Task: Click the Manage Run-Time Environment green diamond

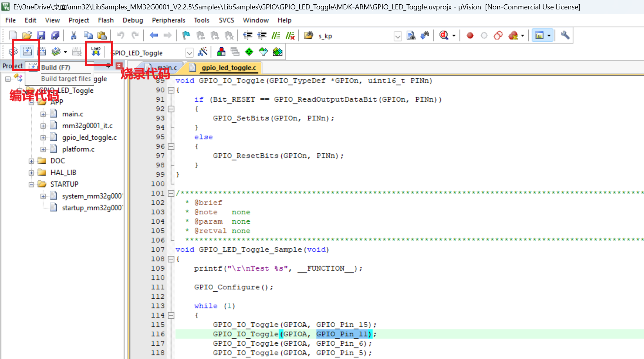Action: pos(249,52)
